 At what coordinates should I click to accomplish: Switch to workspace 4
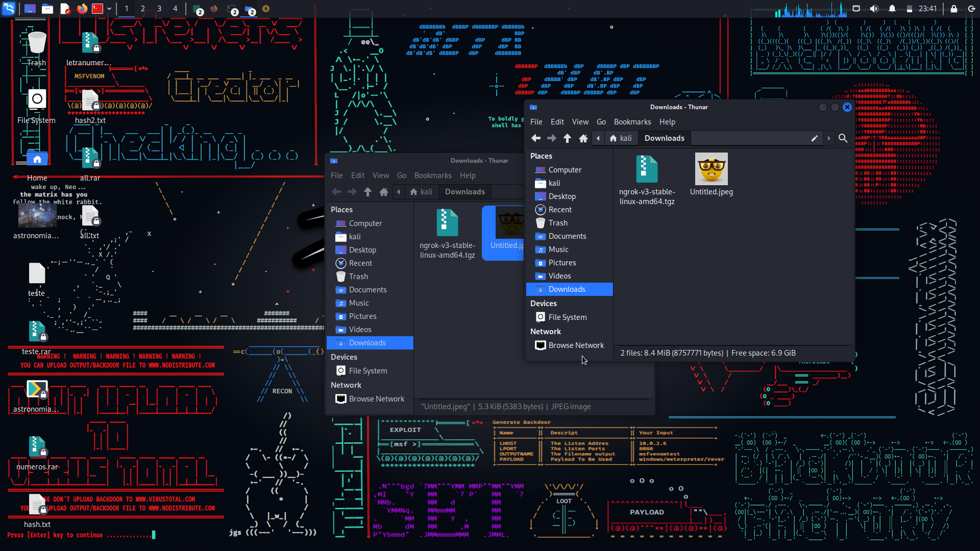(175, 9)
